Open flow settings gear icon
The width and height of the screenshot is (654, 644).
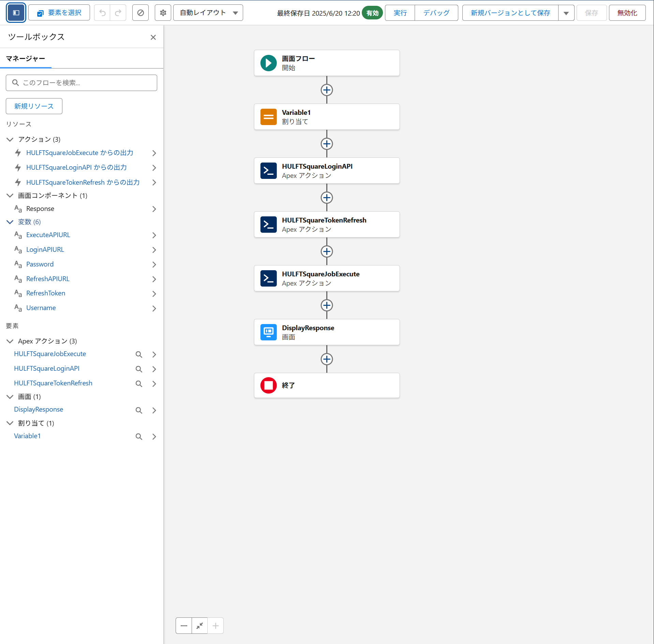click(163, 13)
